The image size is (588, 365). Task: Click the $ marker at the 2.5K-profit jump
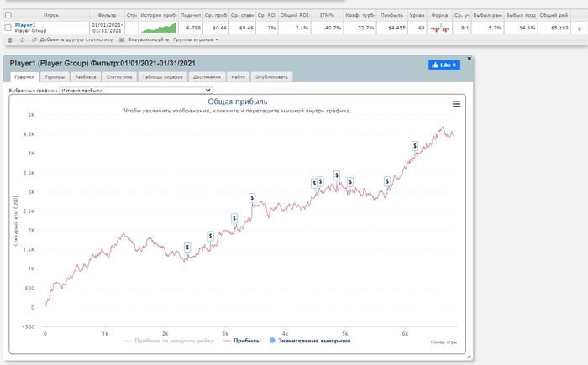tap(252, 198)
